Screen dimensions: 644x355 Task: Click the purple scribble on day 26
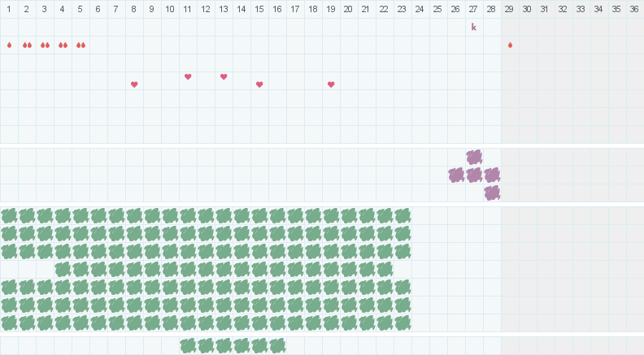click(x=456, y=175)
